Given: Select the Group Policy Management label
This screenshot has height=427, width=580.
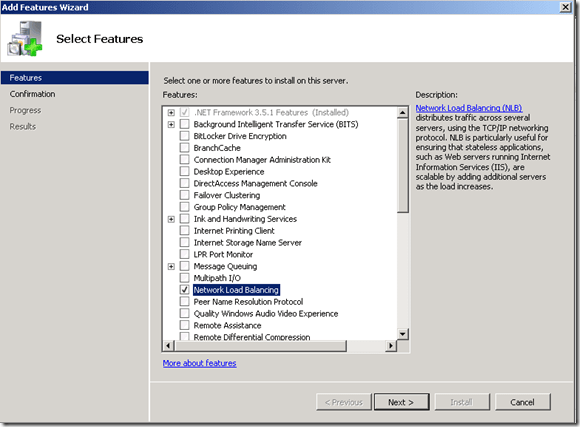Looking at the screenshot, I should point(240,207).
